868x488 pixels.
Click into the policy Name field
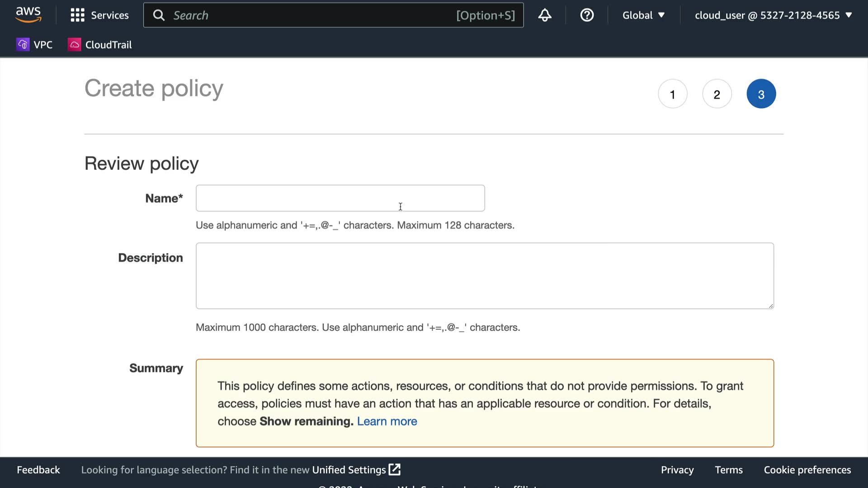(x=340, y=198)
